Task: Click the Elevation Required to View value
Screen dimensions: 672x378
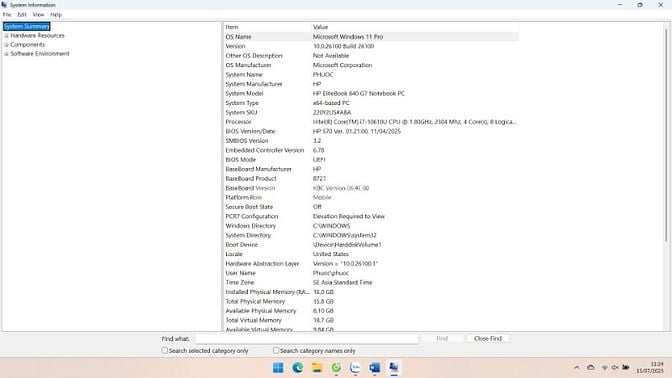Action: click(349, 216)
